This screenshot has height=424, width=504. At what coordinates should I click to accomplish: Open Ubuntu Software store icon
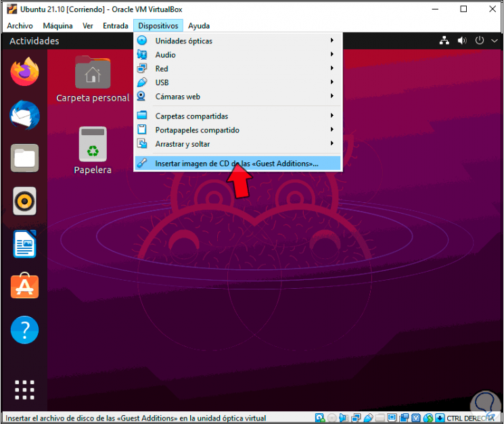pyautogui.click(x=25, y=285)
